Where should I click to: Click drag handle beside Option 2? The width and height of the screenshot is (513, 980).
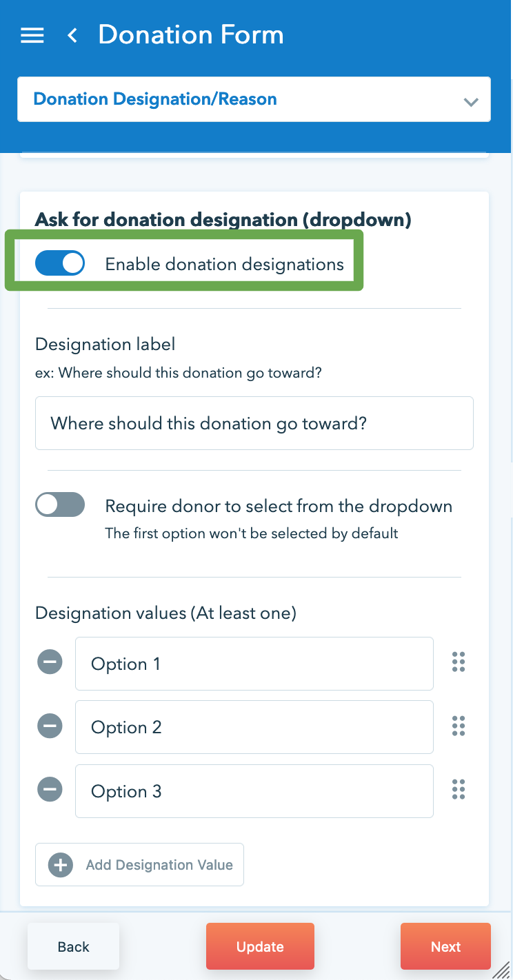coord(459,726)
